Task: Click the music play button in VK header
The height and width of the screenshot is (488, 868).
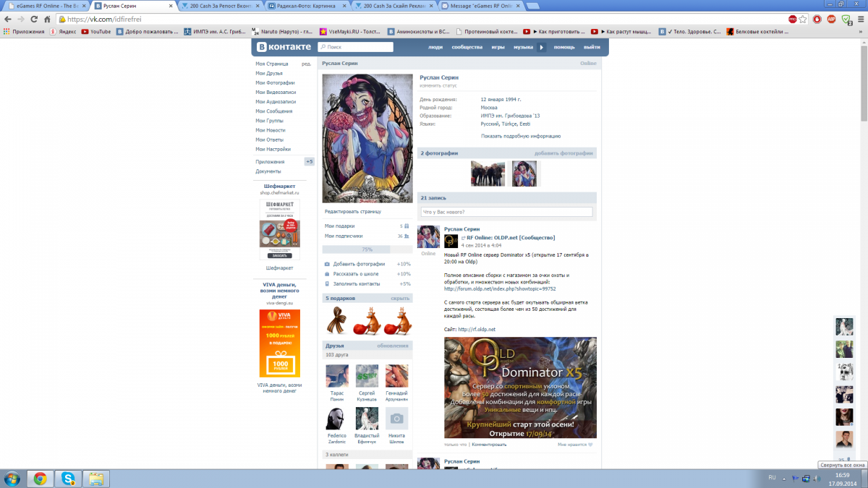Action: coord(542,47)
